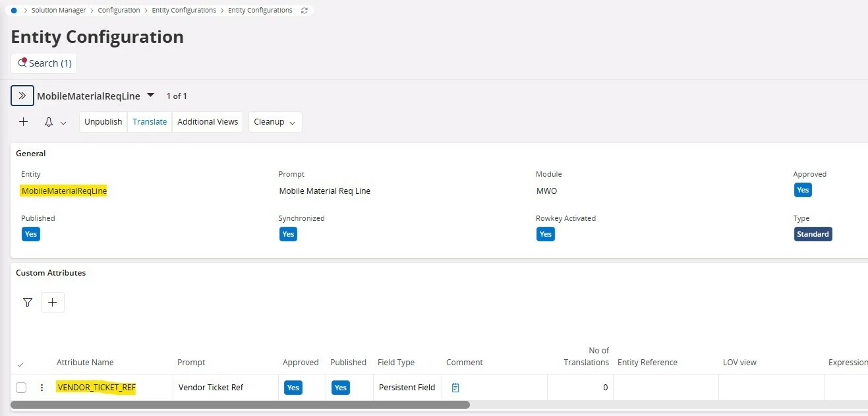Click the notification bell icon

tap(49, 122)
